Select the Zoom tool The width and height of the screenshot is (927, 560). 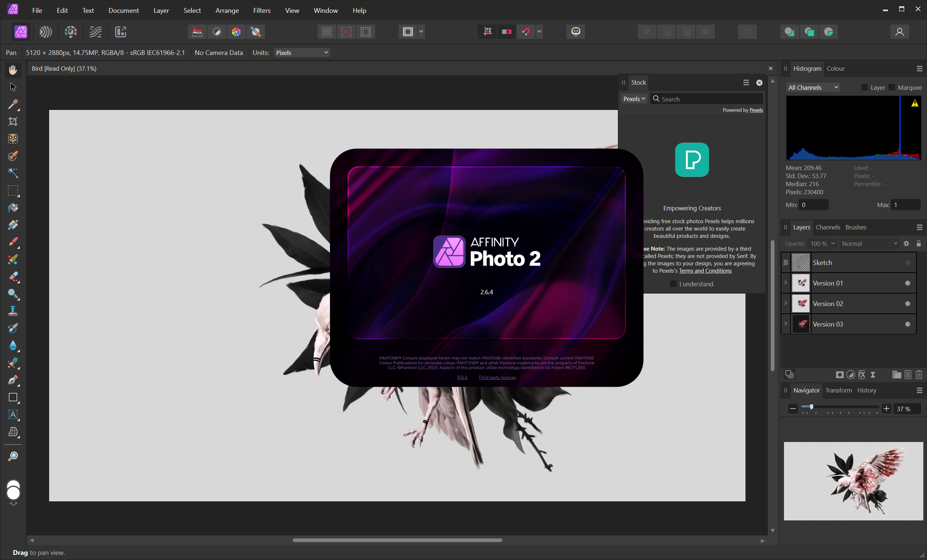tap(13, 456)
